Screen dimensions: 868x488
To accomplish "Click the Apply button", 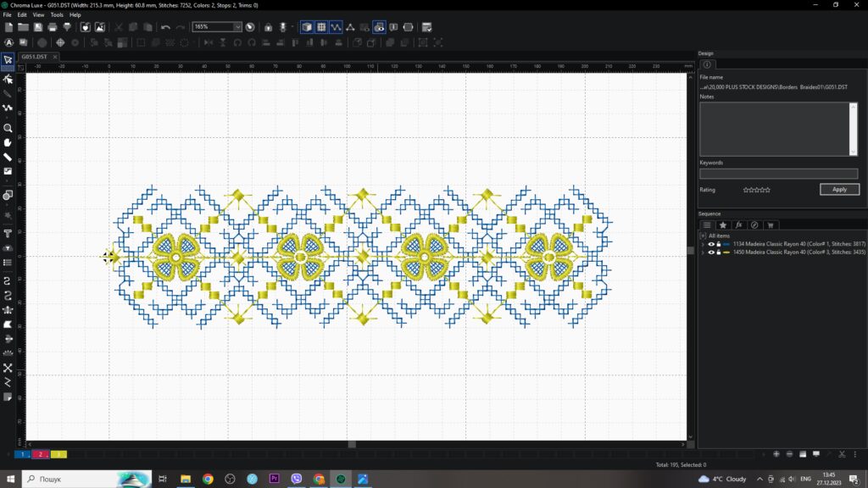I will (838, 190).
